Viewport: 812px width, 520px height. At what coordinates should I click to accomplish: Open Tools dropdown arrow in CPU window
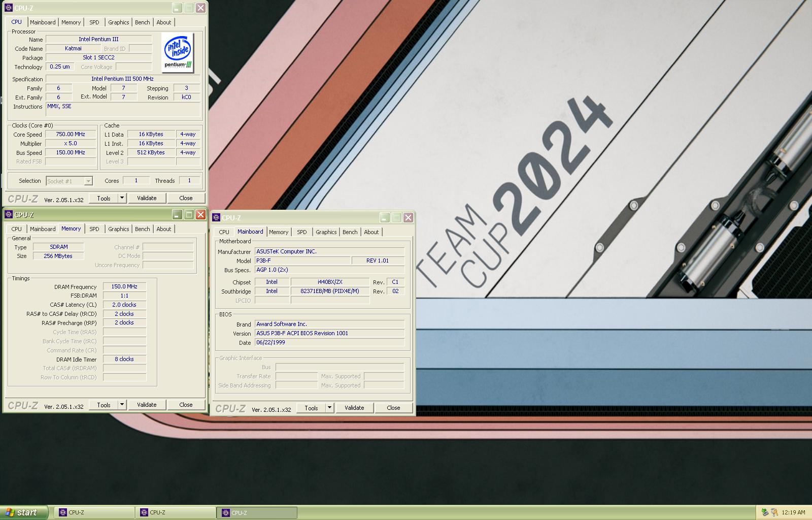[122, 198]
